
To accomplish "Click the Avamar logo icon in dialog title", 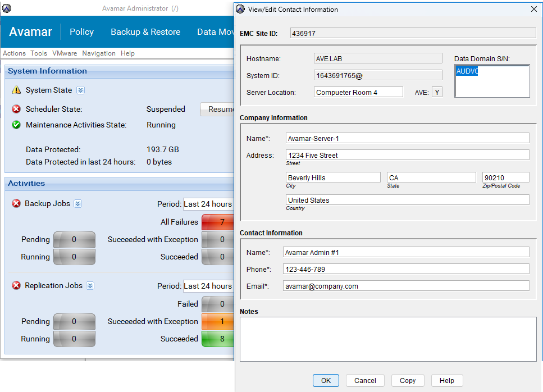I will pyautogui.click(x=240, y=9).
